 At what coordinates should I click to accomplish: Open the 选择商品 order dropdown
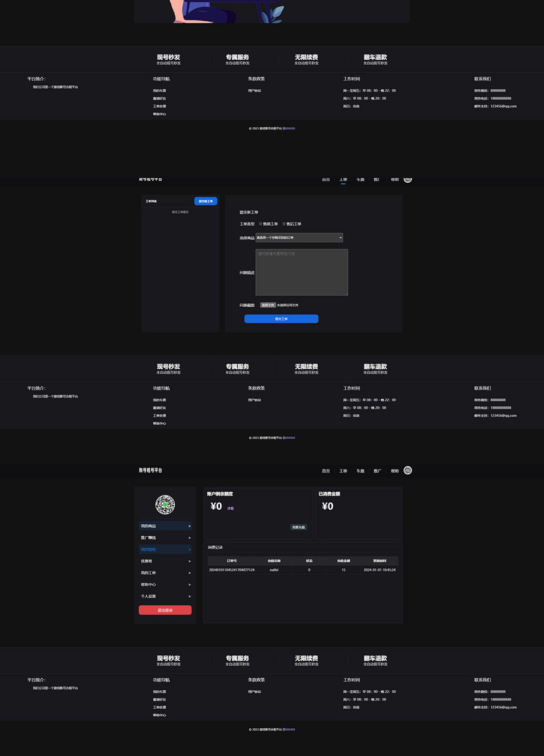coord(299,238)
